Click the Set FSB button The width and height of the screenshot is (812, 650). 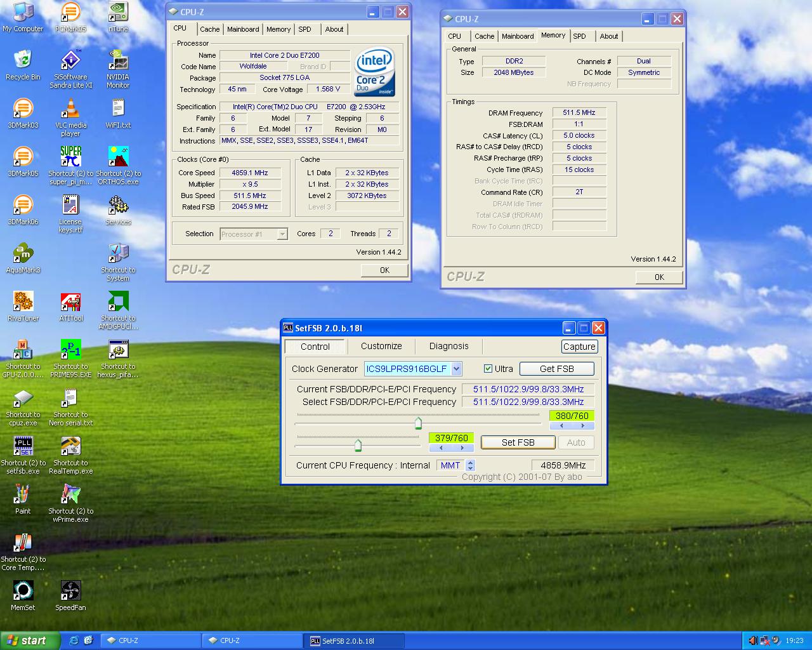[518, 442]
